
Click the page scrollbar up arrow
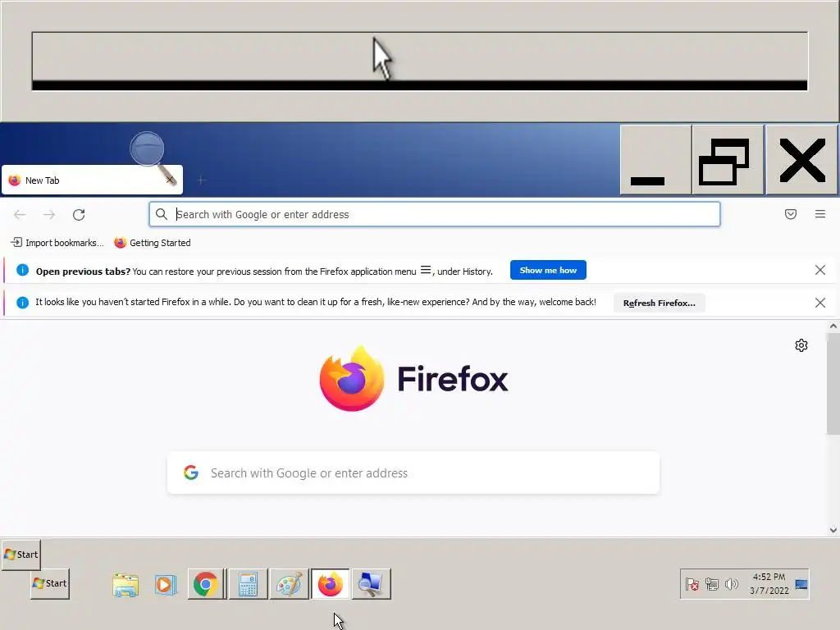point(833,326)
